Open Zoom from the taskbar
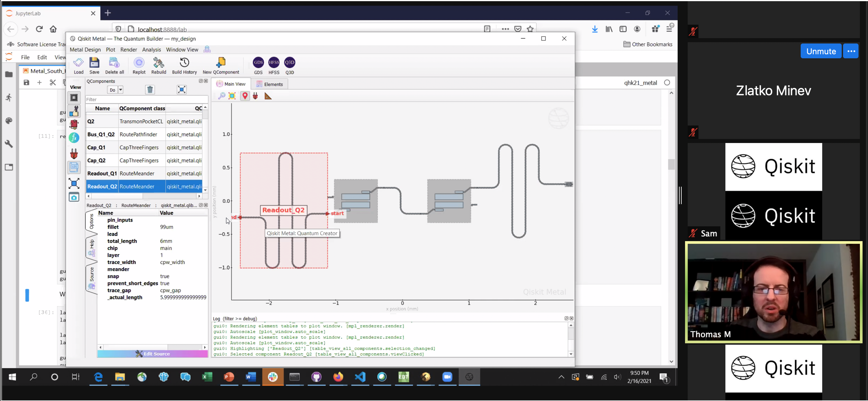 tap(447, 377)
